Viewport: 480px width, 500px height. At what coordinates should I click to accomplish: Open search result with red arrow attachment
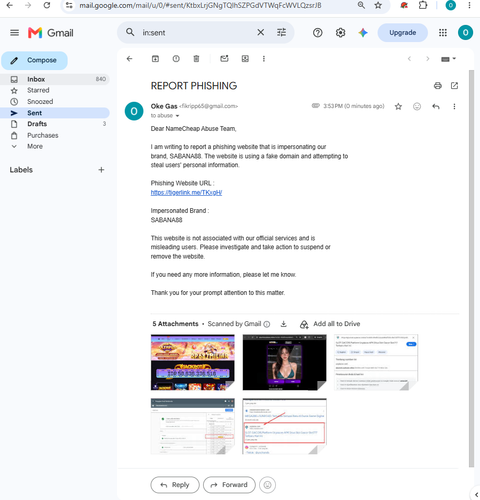(x=285, y=426)
